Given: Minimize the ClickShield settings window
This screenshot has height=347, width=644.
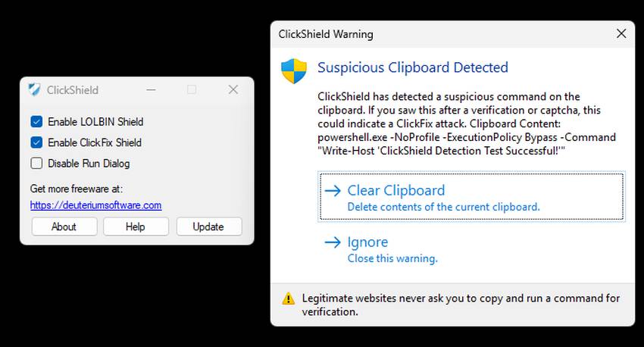Looking at the screenshot, I should (x=151, y=89).
